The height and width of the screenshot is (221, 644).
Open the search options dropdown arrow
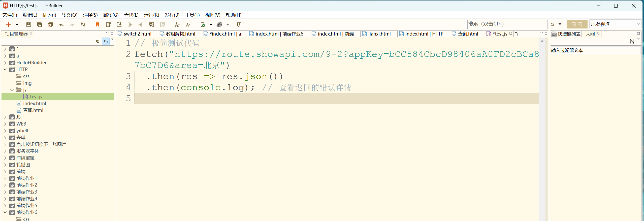tap(560, 24)
